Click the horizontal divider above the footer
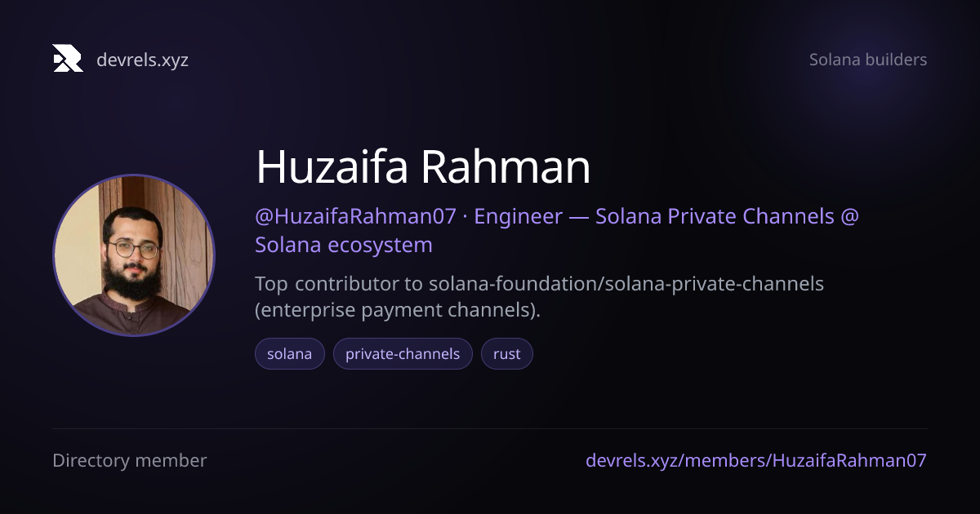The height and width of the screenshot is (514, 980). (490, 428)
